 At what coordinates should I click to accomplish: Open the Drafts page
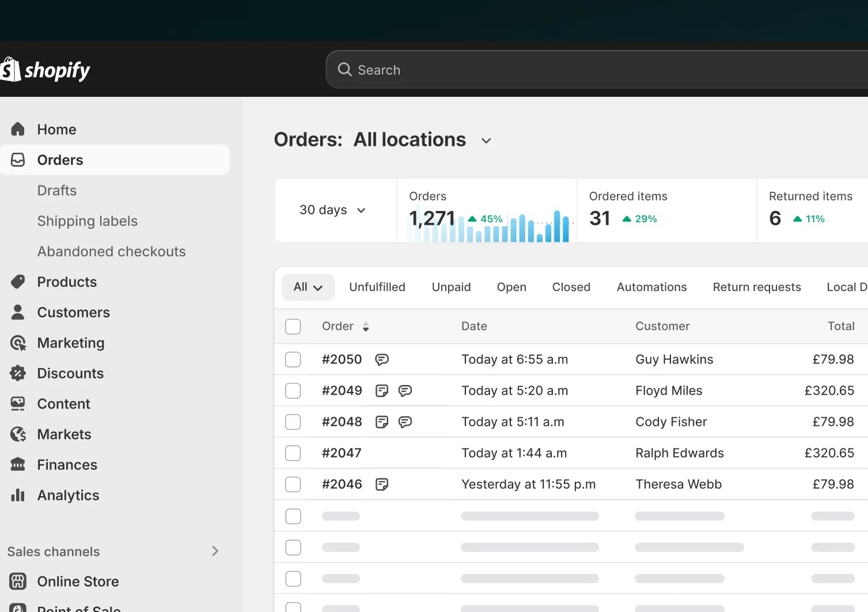point(56,190)
